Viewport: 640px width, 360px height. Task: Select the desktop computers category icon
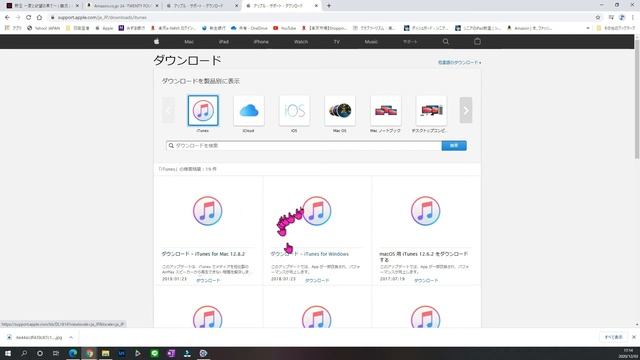pyautogui.click(x=431, y=111)
